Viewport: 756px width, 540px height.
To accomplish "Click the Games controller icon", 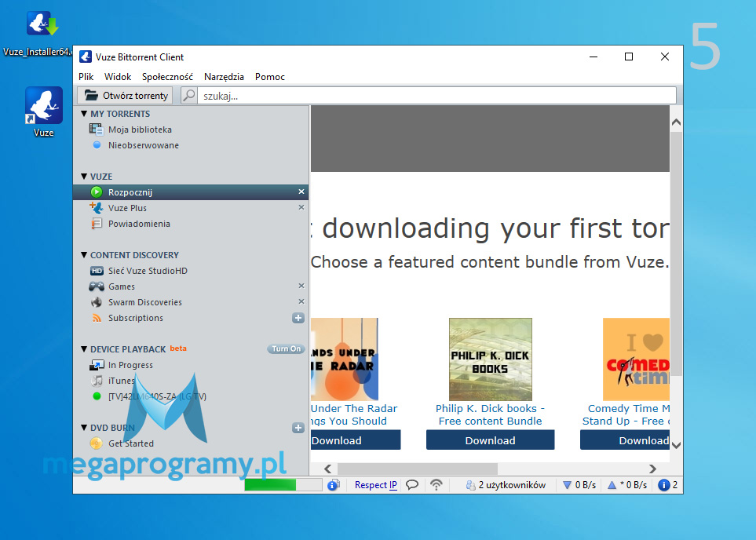I will [96, 286].
